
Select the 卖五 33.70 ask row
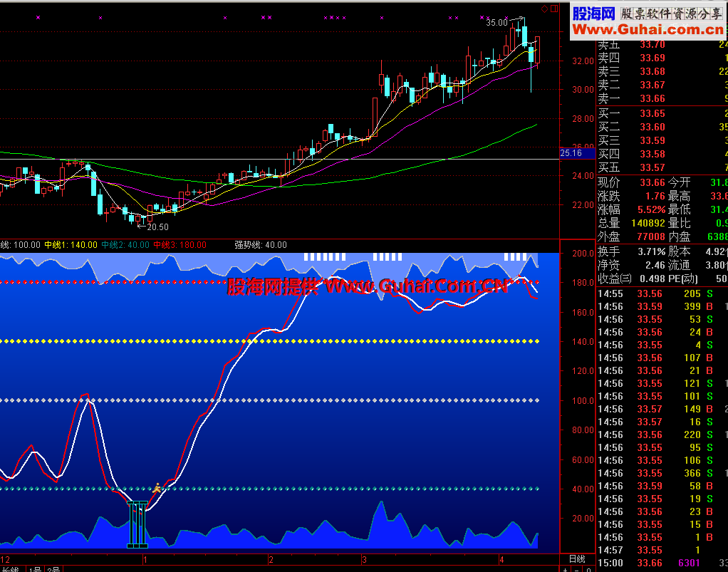tap(662, 45)
